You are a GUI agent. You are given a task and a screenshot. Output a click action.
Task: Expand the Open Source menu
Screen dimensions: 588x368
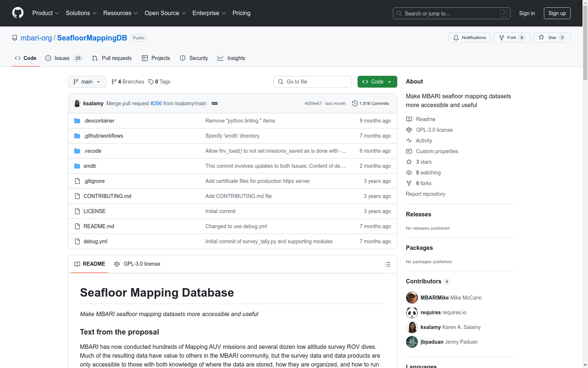(x=165, y=13)
